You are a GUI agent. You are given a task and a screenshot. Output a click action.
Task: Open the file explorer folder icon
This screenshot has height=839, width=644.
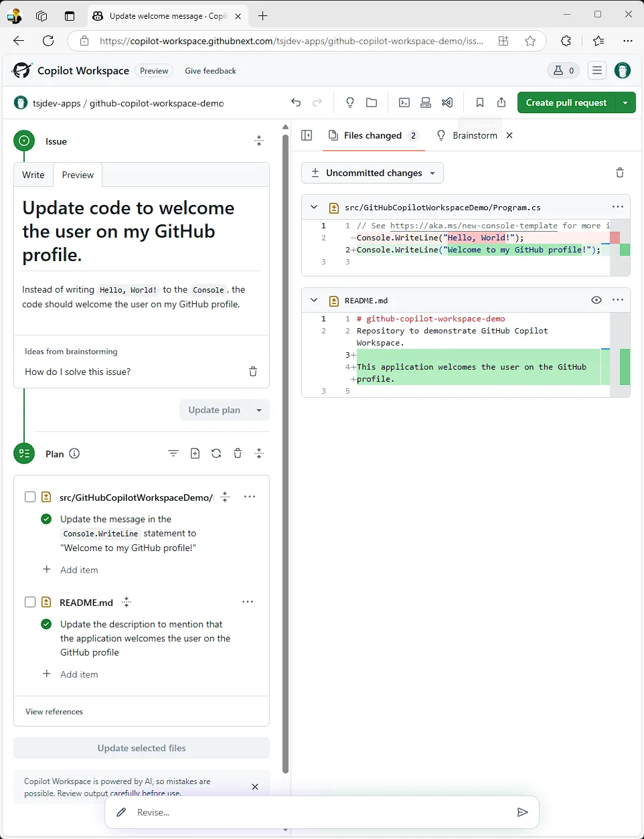point(372,102)
